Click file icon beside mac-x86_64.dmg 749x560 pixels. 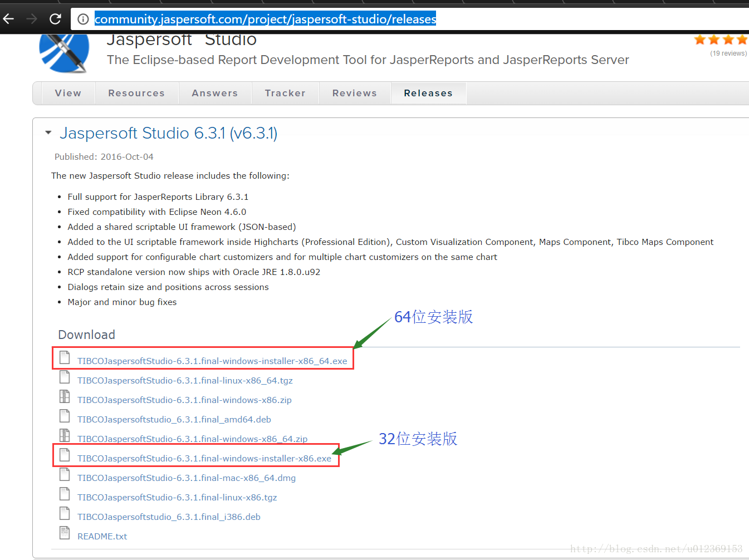[65, 474]
